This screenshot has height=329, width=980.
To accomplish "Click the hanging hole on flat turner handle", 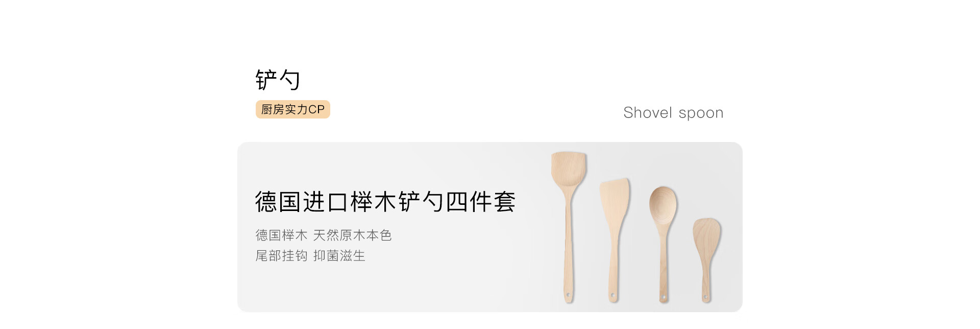I will [612, 295].
